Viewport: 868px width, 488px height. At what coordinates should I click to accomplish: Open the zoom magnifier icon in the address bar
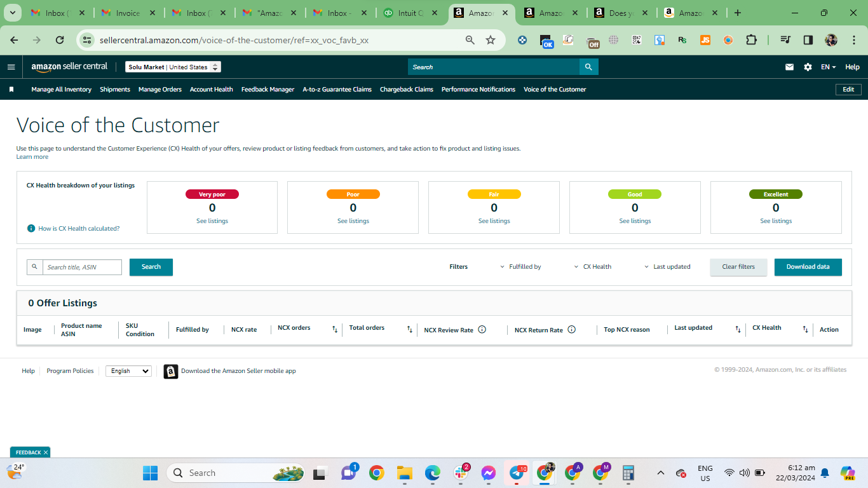pos(470,40)
